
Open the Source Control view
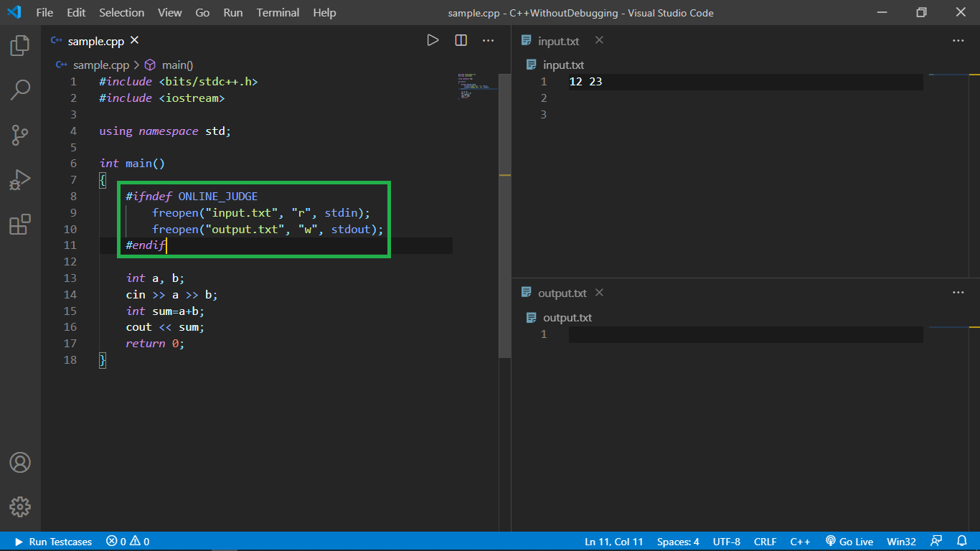(x=20, y=135)
